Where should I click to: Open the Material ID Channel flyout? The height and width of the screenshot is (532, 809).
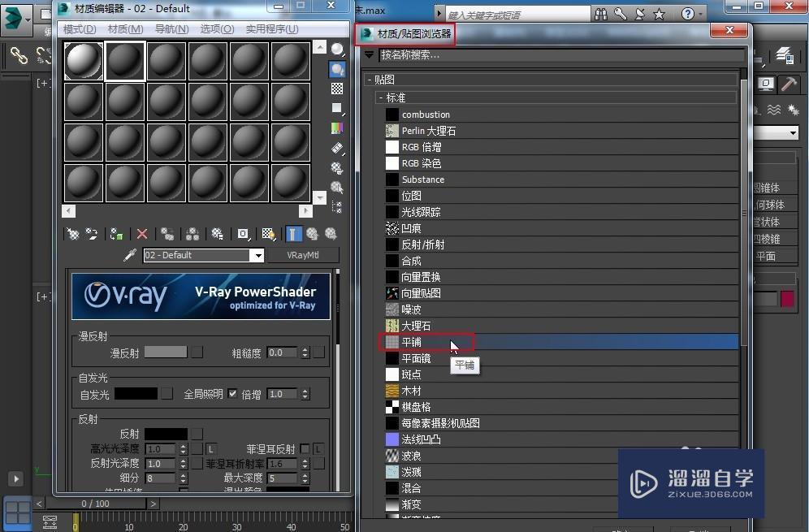[x=243, y=234]
